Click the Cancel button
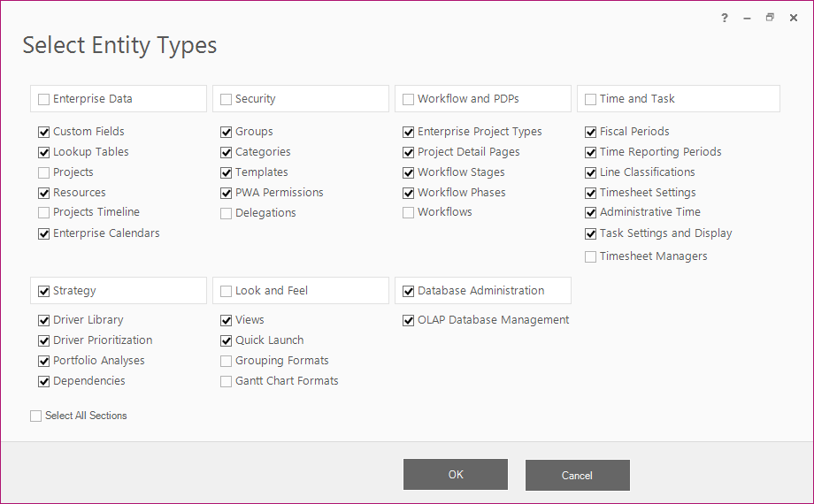The height and width of the screenshot is (504, 814). [577, 475]
